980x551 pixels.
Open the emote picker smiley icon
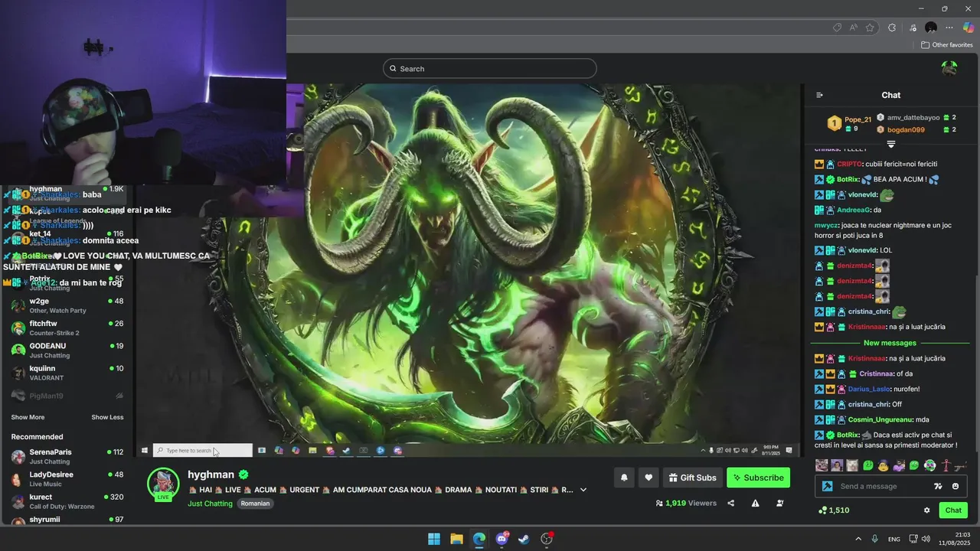955,486
